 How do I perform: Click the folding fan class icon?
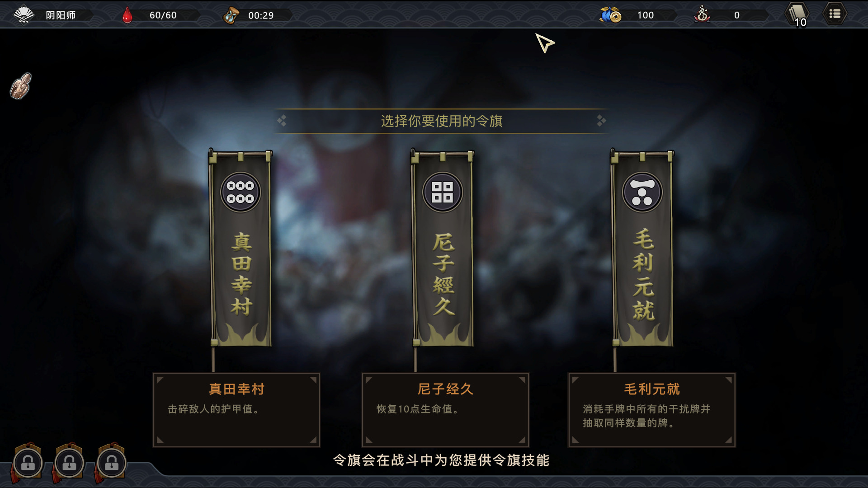24,15
